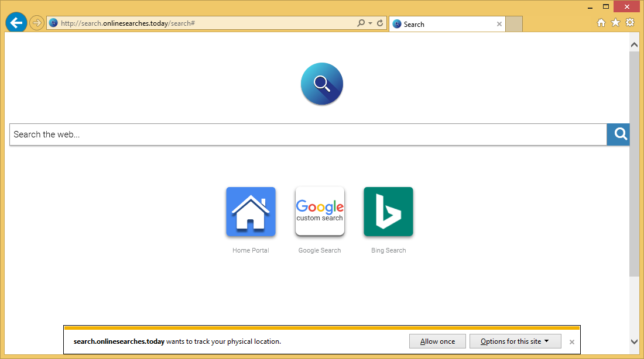Open the Home Portal tile
The width and height of the screenshot is (644, 359).
click(x=251, y=212)
